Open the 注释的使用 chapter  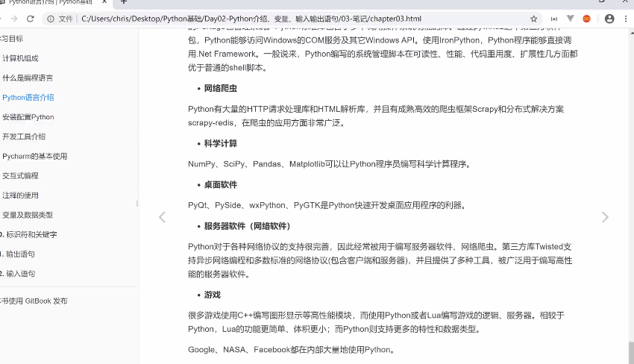pos(20,195)
